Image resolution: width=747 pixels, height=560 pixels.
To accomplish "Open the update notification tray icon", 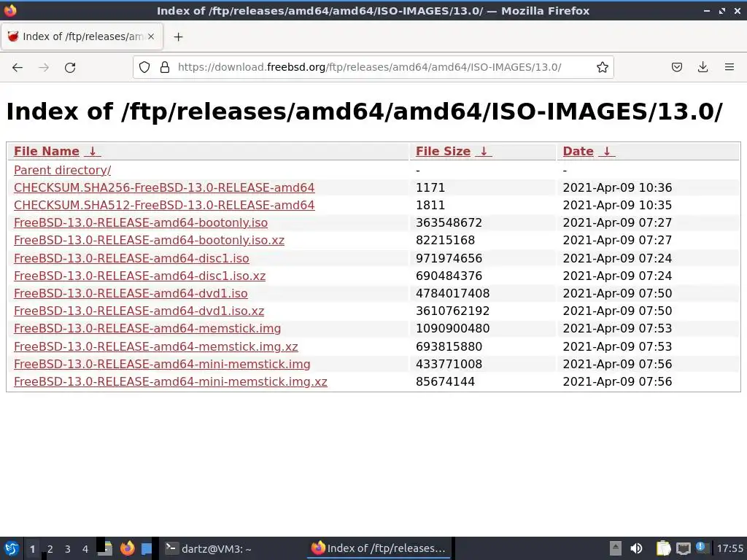I will pos(701,548).
